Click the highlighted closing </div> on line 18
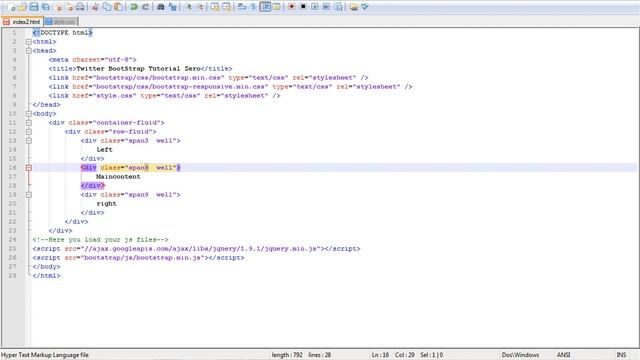 pyautogui.click(x=93, y=185)
